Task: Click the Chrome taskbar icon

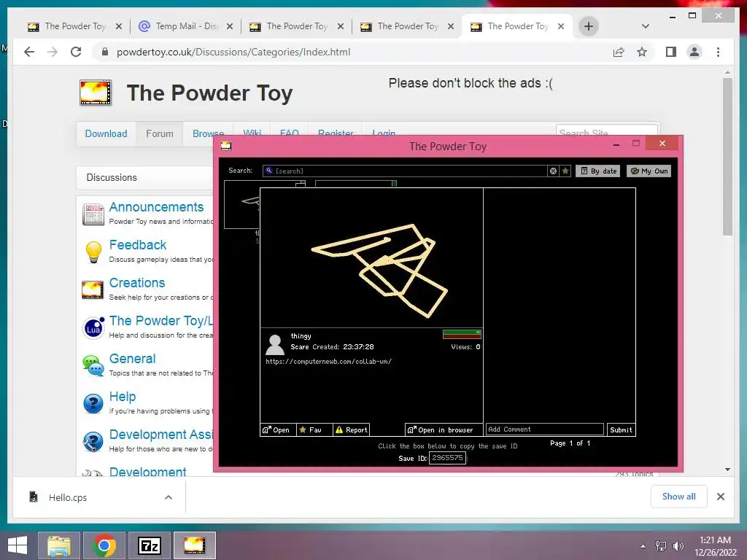Action: [104, 545]
